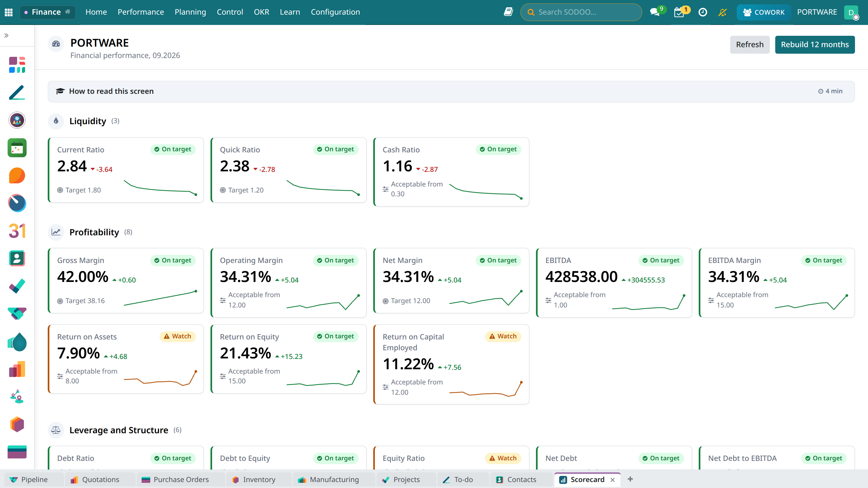Open the gauge timer sidebar app
Image resolution: width=868 pixels, height=488 pixels.
point(17,203)
